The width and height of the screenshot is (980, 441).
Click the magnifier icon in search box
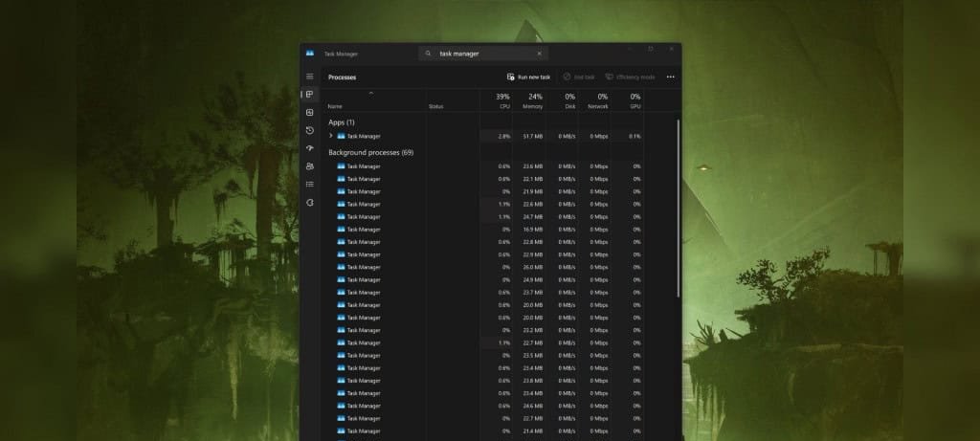pyautogui.click(x=428, y=54)
